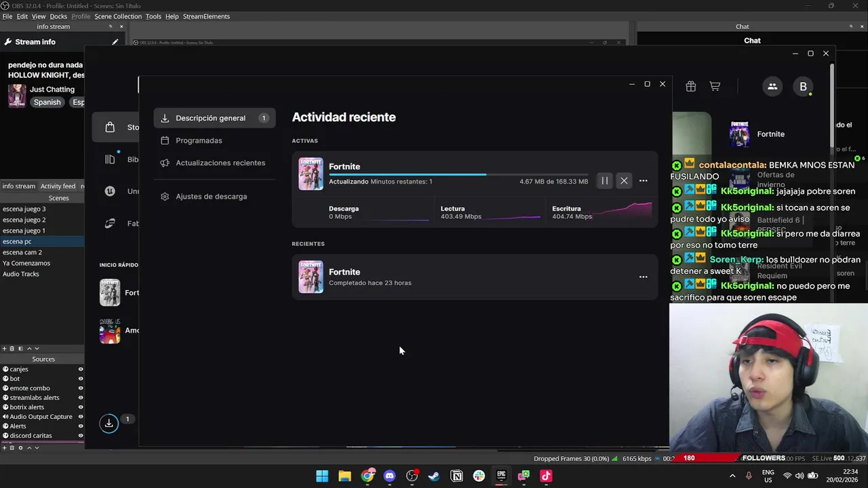Image resolution: width=868 pixels, height=488 pixels.
Task: Move selected source up
Action: pos(29,447)
